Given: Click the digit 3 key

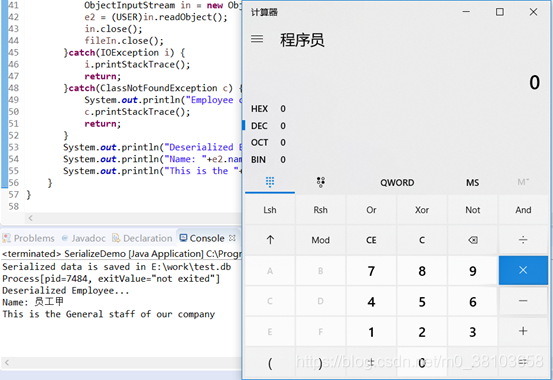Looking at the screenshot, I should tap(473, 332).
